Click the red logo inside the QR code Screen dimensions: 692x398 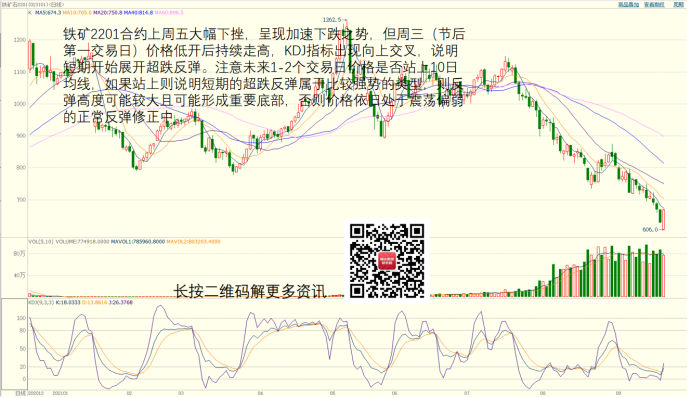point(387,261)
